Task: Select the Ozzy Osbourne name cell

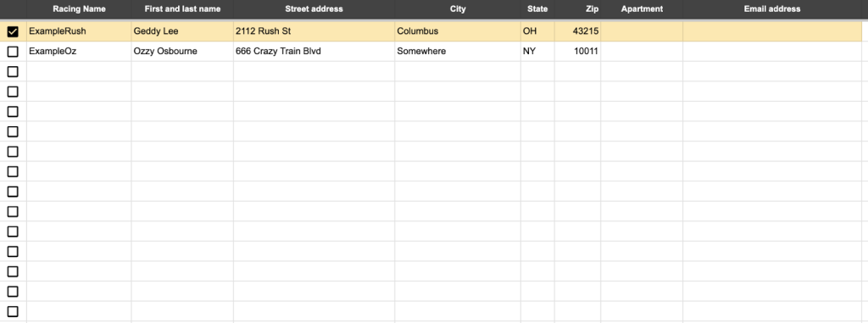Action: click(182, 52)
